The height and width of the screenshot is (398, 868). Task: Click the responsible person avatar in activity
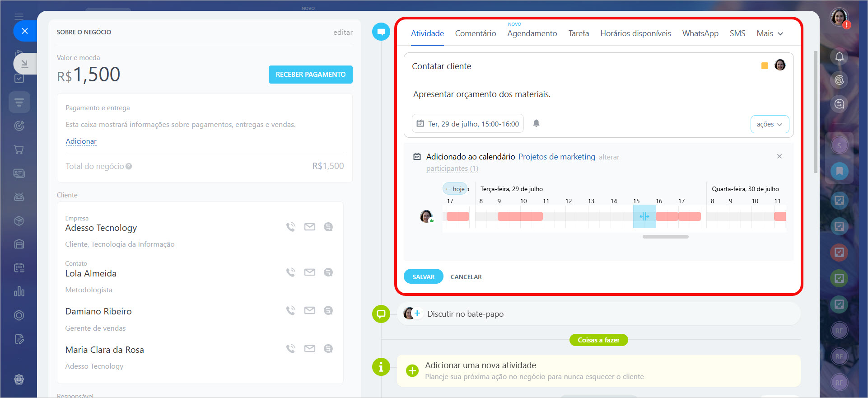[x=780, y=65]
